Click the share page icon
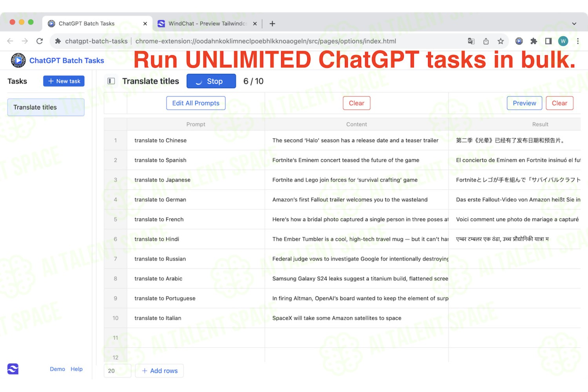This screenshot has width=588, height=392. [486, 41]
